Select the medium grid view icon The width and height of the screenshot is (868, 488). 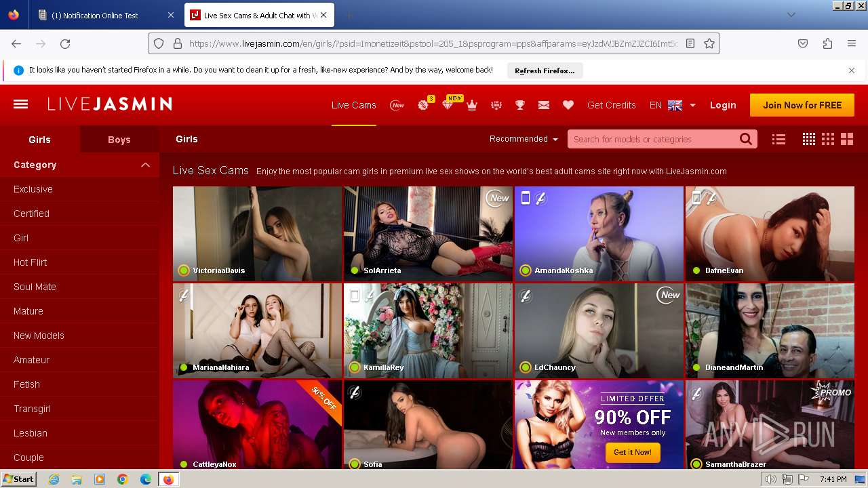(828, 139)
